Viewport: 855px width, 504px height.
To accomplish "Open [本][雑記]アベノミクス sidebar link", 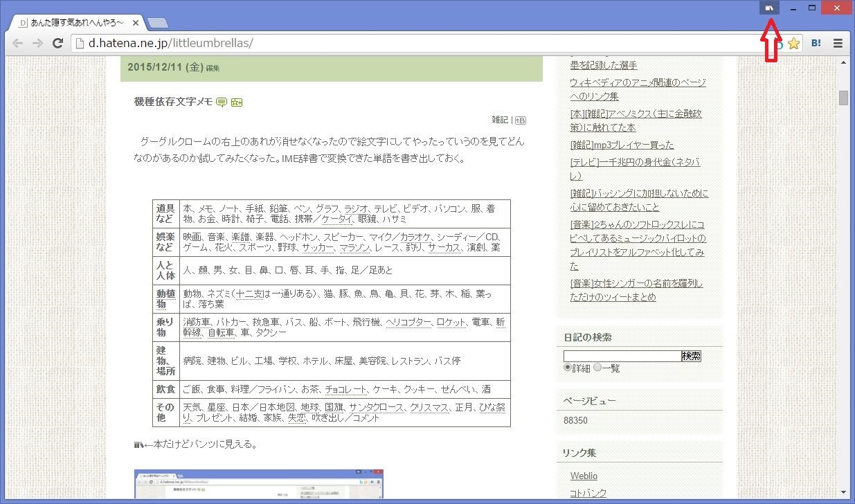I will 638,120.
